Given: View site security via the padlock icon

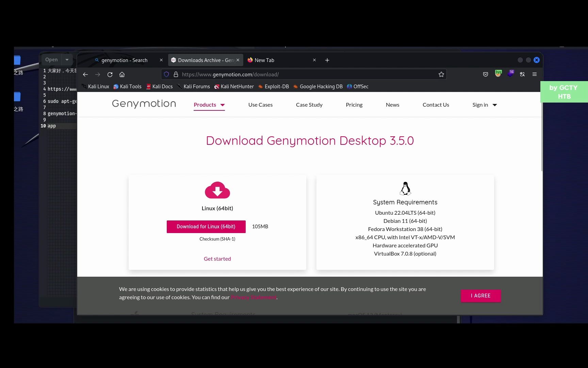Looking at the screenshot, I should coord(176,74).
